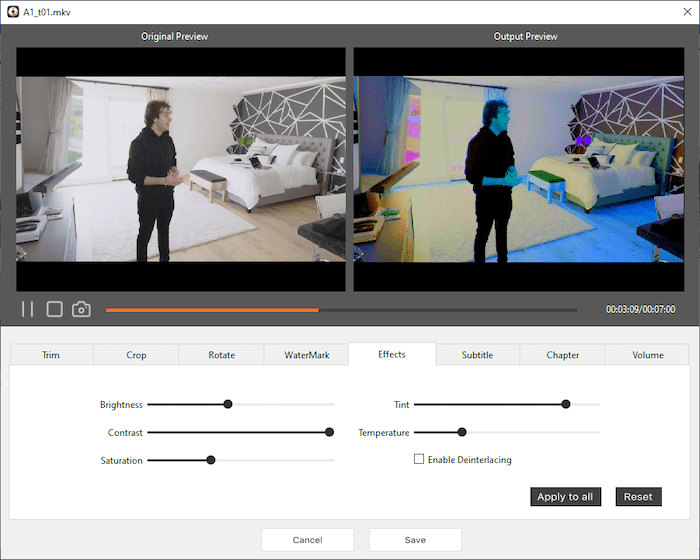Viewport: 700px width, 560px height.
Task: Save the video edits
Action: pos(415,540)
